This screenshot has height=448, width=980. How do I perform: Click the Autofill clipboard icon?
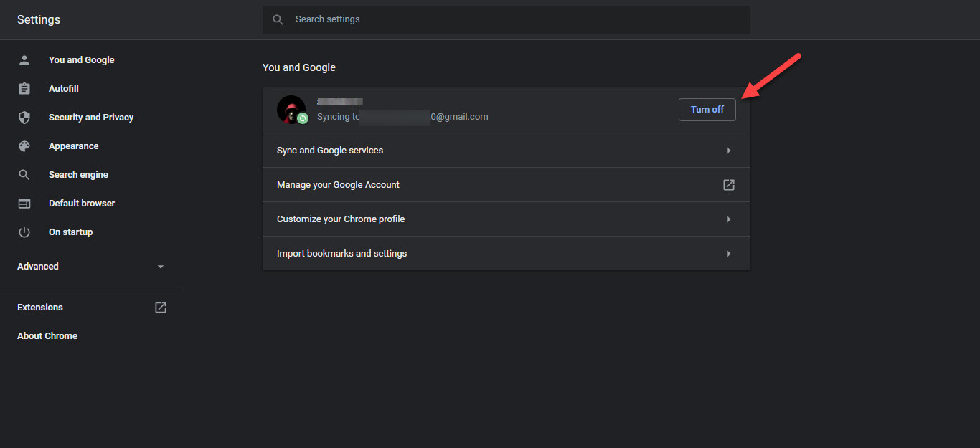pyautogui.click(x=24, y=89)
